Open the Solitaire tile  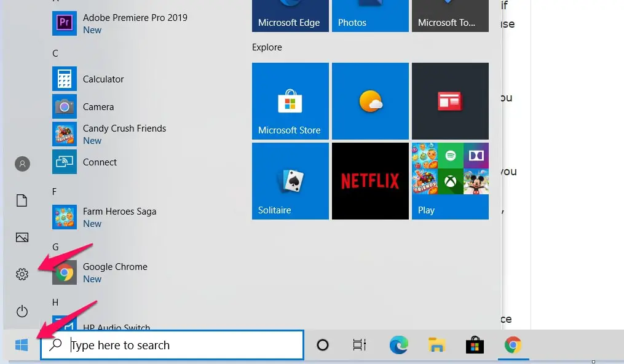(x=291, y=181)
